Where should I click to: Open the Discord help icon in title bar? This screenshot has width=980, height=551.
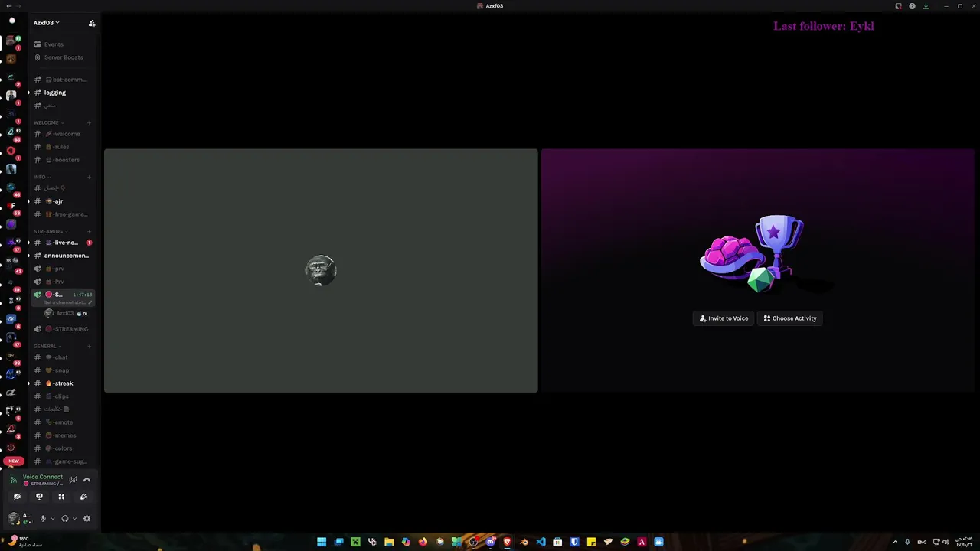pos(912,6)
